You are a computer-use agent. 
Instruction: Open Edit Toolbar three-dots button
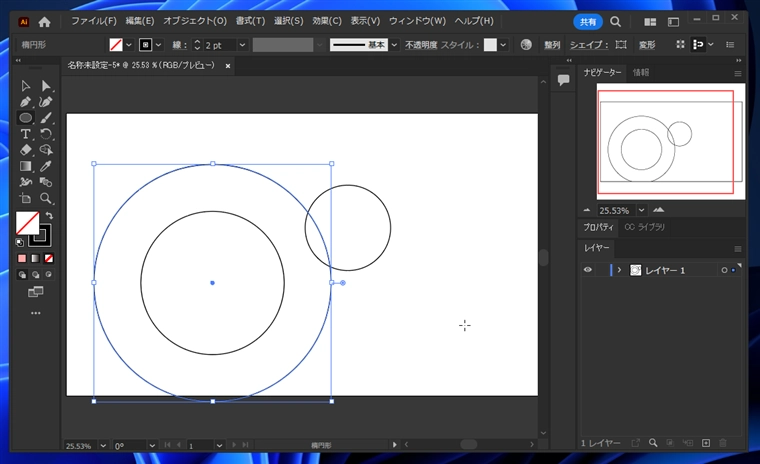click(35, 313)
